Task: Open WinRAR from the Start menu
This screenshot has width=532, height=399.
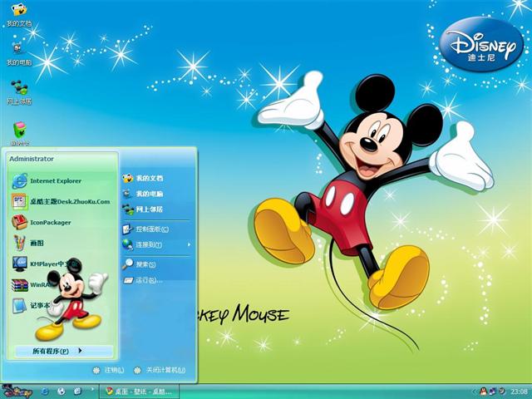Action: pyautogui.click(x=40, y=284)
